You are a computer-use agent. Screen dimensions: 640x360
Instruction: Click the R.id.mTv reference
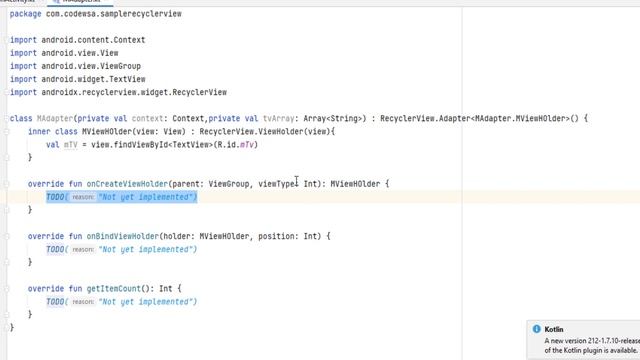pyautogui.click(x=236, y=144)
